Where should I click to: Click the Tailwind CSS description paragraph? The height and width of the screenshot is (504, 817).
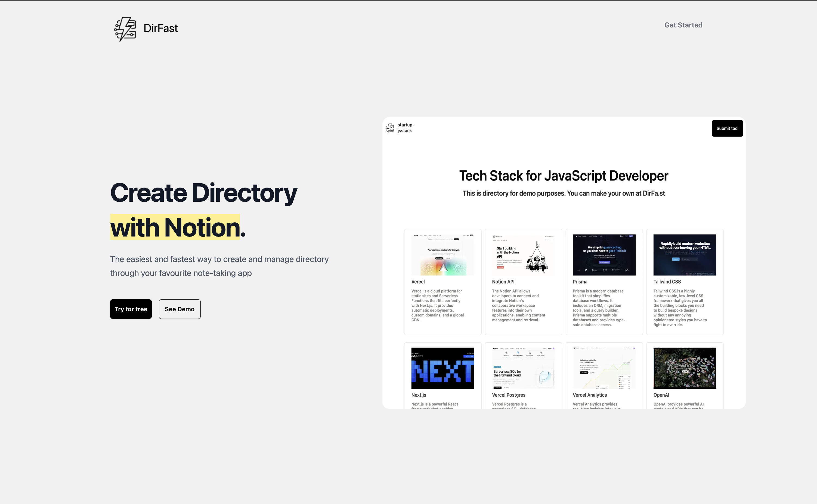click(680, 308)
